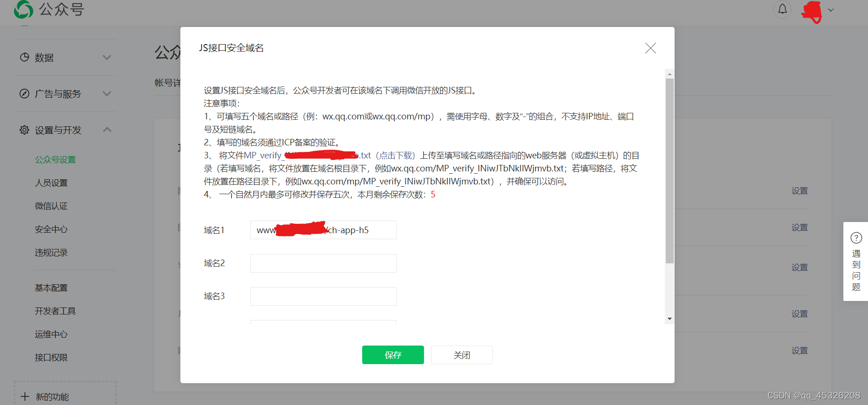Click the dialog vertical scrollbar thumb
The width and height of the screenshot is (868, 405).
coord(669,170)
